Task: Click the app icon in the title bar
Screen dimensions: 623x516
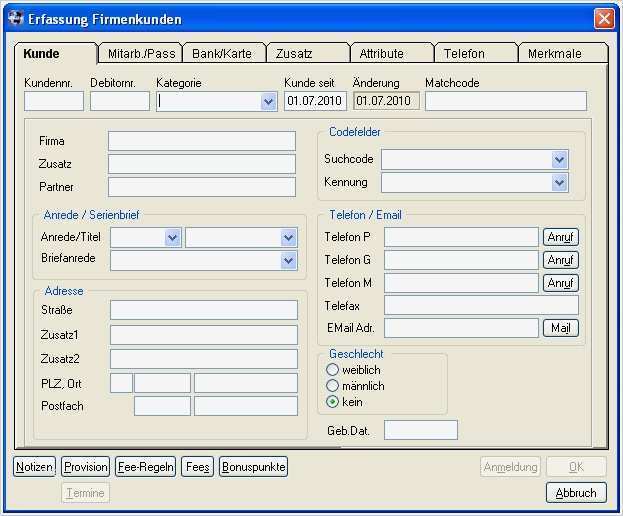Action: 15,18
